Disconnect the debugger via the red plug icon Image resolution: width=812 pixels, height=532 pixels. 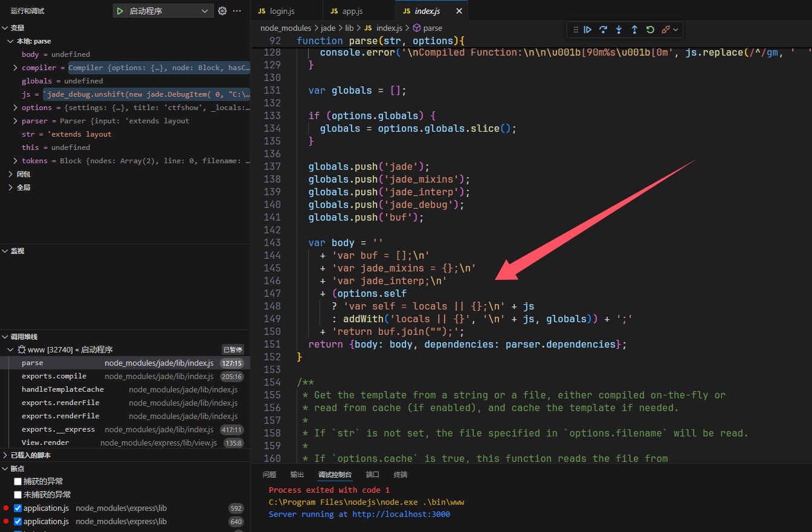(666, 29)
